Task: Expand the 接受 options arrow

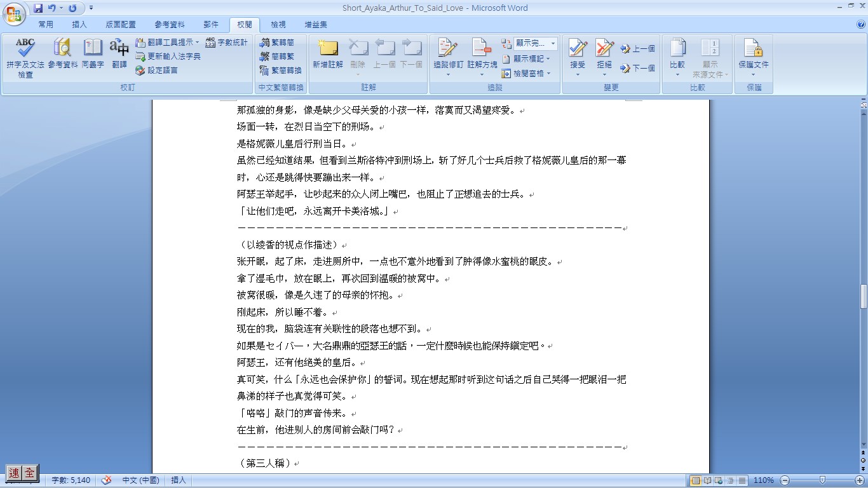Action: (x=578, y=74)
